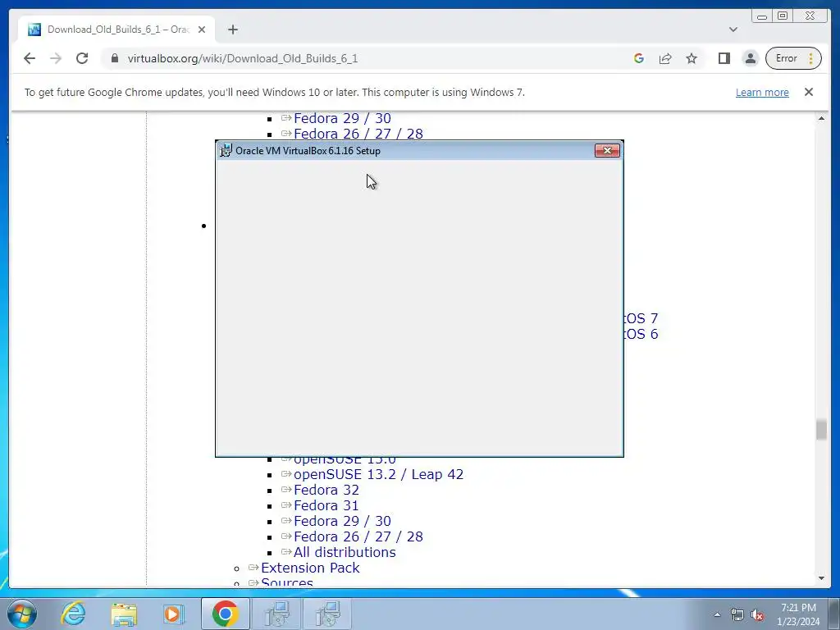This screenshot has width=840, height=630.
Task: Share this page using the share icon
Action: tap(665, 58)
